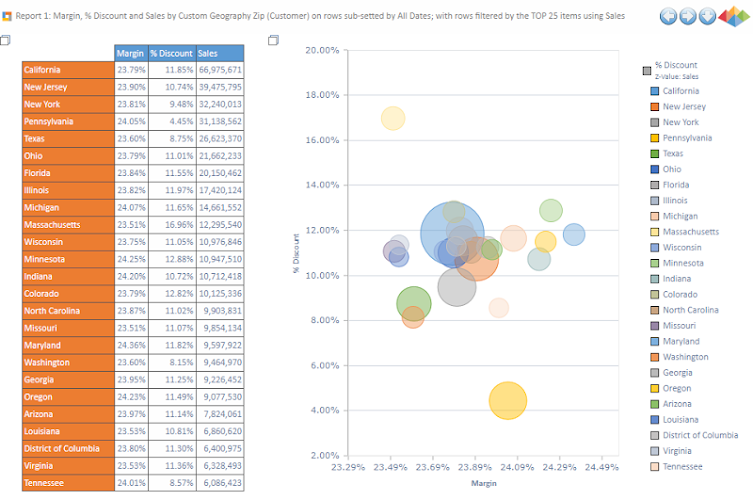
Task: Click the California legend color swatch
Action: click(x=655, y=91)
